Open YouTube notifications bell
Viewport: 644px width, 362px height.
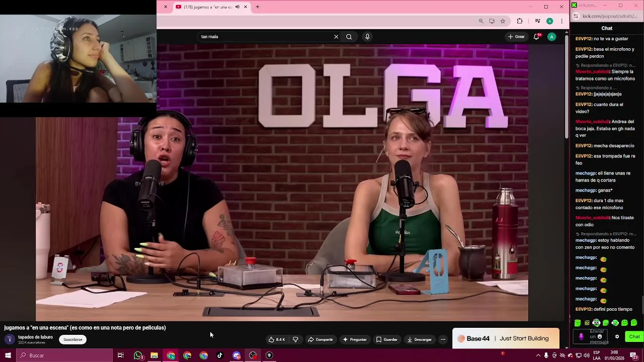tap(536, 37)
